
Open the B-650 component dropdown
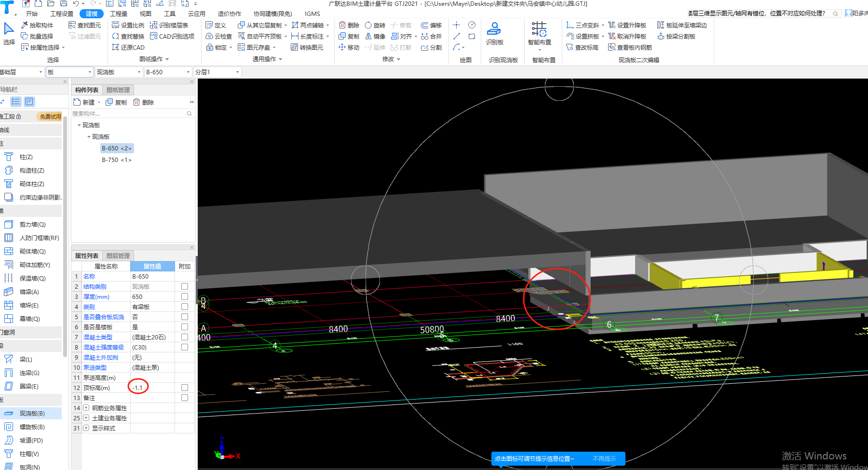[189, 72]
